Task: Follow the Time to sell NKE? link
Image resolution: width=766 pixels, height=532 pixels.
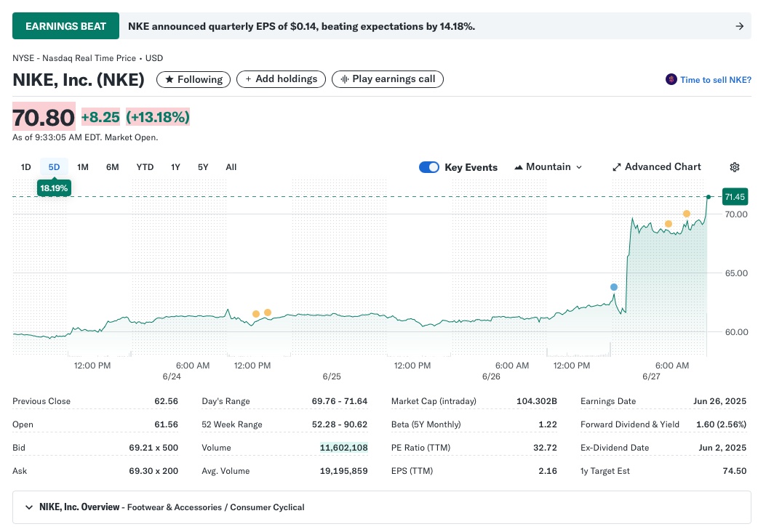Action: click(x=716, y=79)
